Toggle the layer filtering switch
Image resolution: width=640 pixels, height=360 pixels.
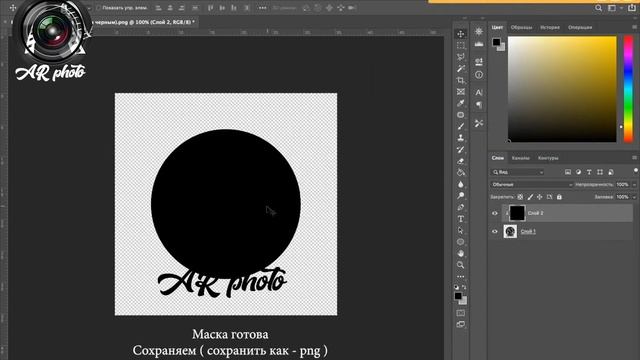636,171
